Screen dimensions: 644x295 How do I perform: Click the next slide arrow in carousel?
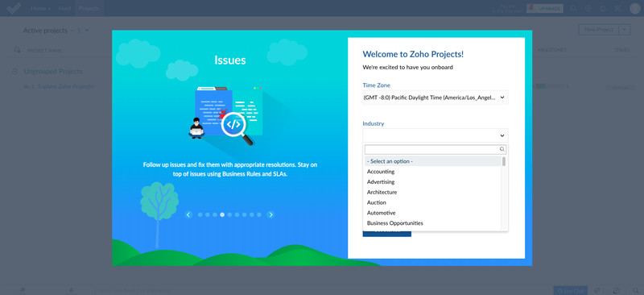[x=270, y=214]
